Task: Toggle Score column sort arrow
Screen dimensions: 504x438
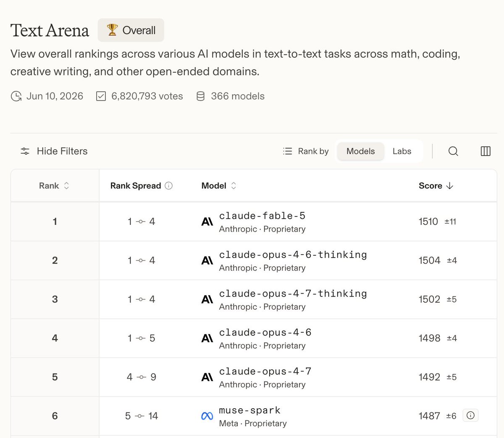Action: click(x=450, y=185)
